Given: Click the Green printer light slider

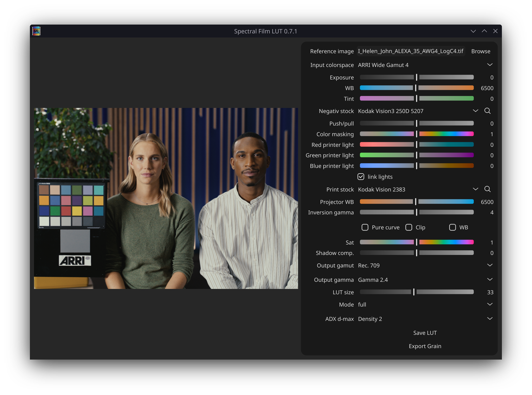Looking at the screenshot, I should [417, 155].
